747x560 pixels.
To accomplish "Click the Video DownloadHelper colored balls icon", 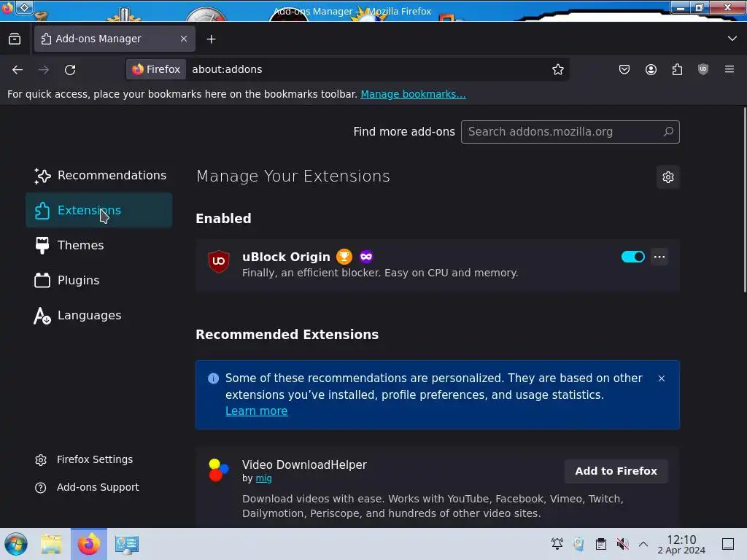I will pyautogui.click(x=219, y=470).
